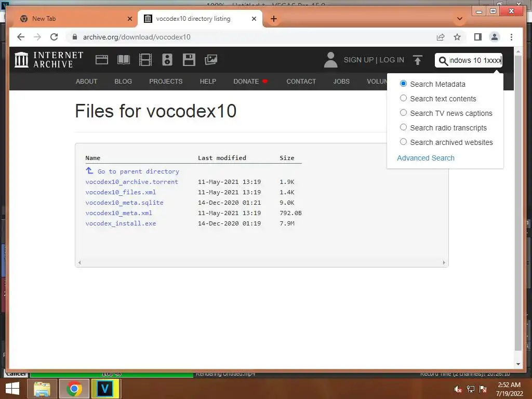Open the Advanced Search link
Viewport: 532px width, 399px height.
click(x=425, y=158)
